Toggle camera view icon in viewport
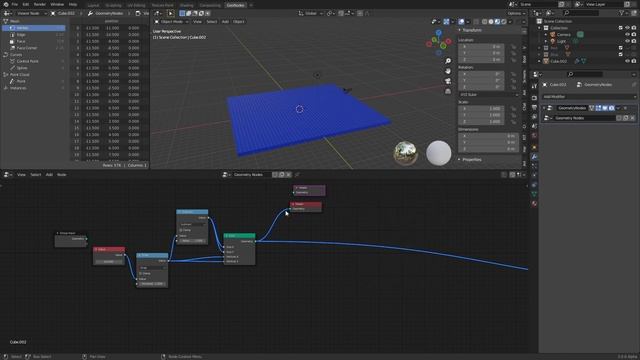640x360 pixels. coord(448,81)
